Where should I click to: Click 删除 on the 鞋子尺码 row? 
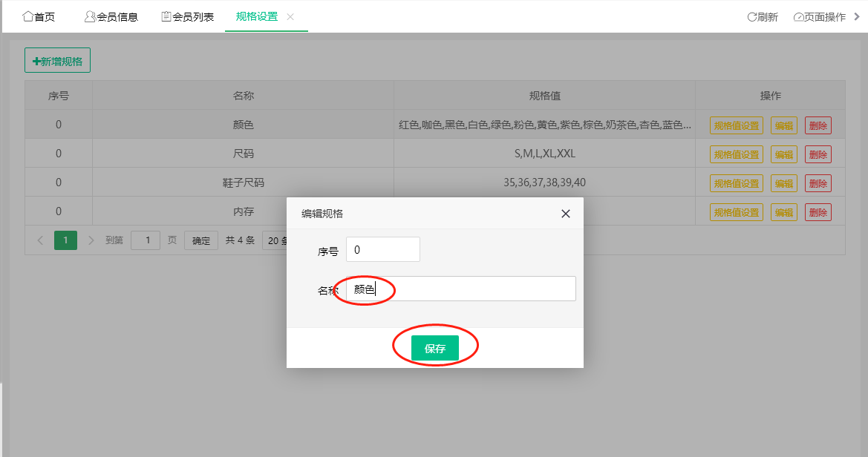(x=818, y=183)
